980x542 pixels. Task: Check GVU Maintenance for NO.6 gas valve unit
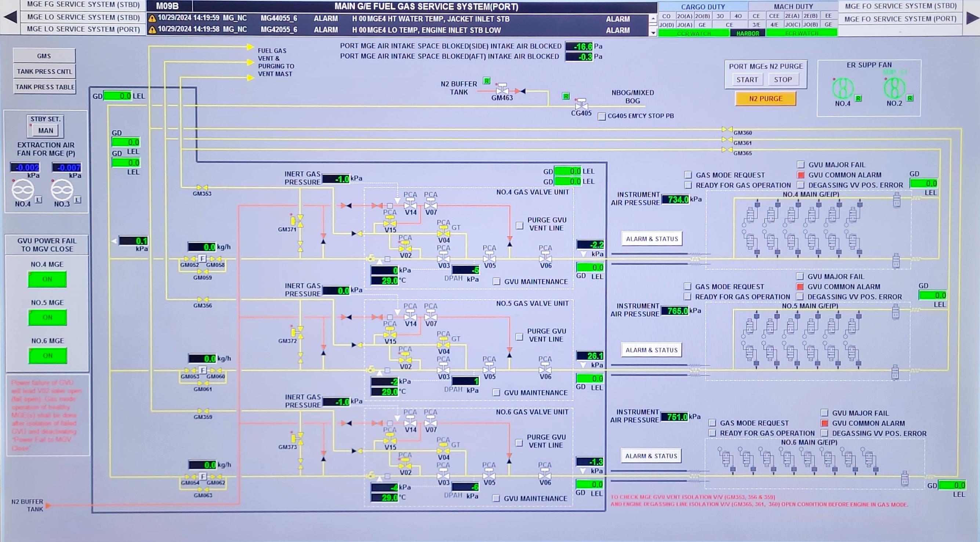496,498
